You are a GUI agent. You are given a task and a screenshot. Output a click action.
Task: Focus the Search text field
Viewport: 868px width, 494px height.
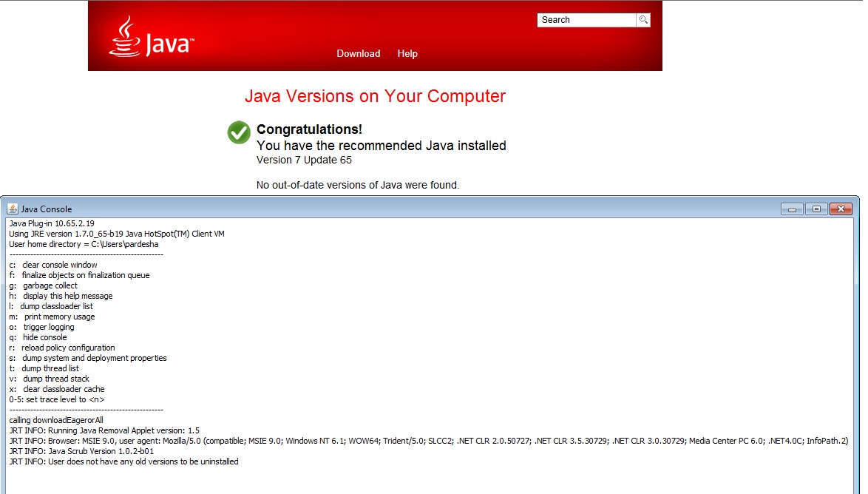586,20
